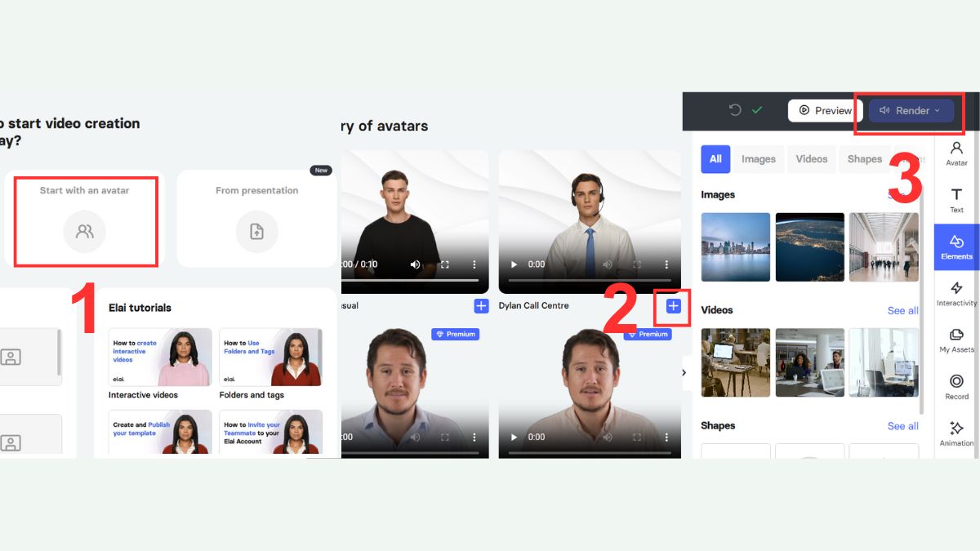The image size is (980, 551).
Task: Open the My Assets panel in the sidebar
Action: click(956, 340)
